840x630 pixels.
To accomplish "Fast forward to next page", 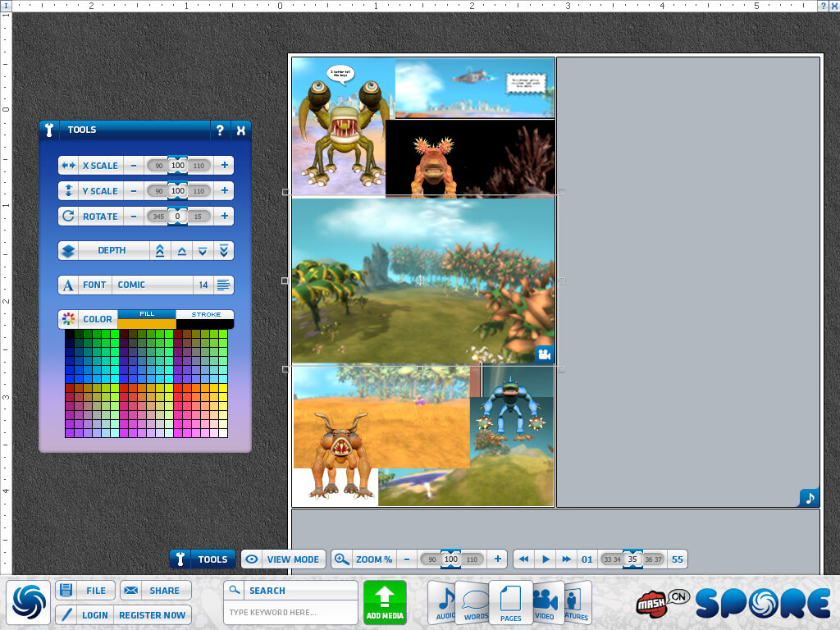I will (x=566, y=559).
